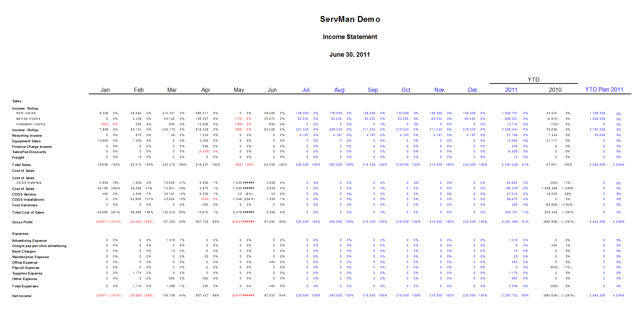This screenshot has height=319, width=644.
Task: Select the Total Expenses row label
Action: click(25, 286)
